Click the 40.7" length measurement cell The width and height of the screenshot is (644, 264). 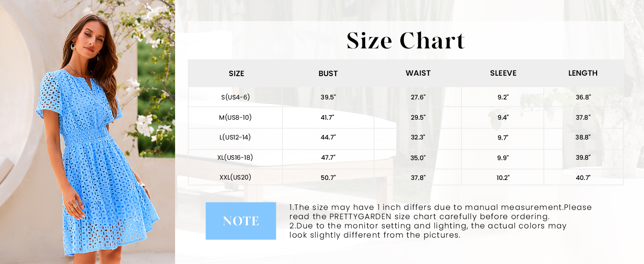coord(583,178)
